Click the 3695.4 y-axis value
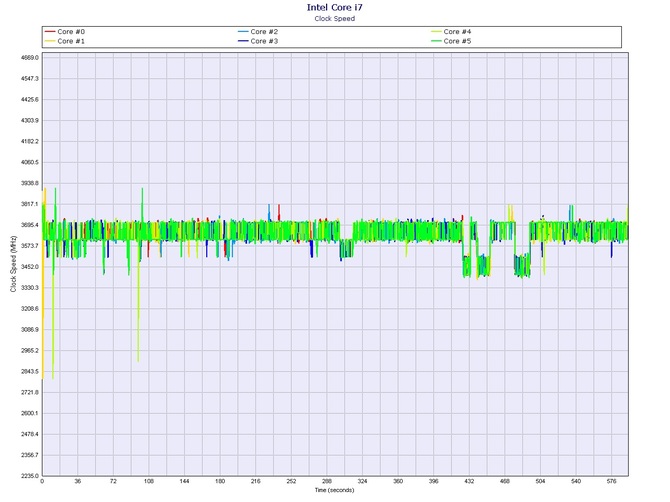The image size is (670, 502). pyautogui.click(x=29, y=225)
